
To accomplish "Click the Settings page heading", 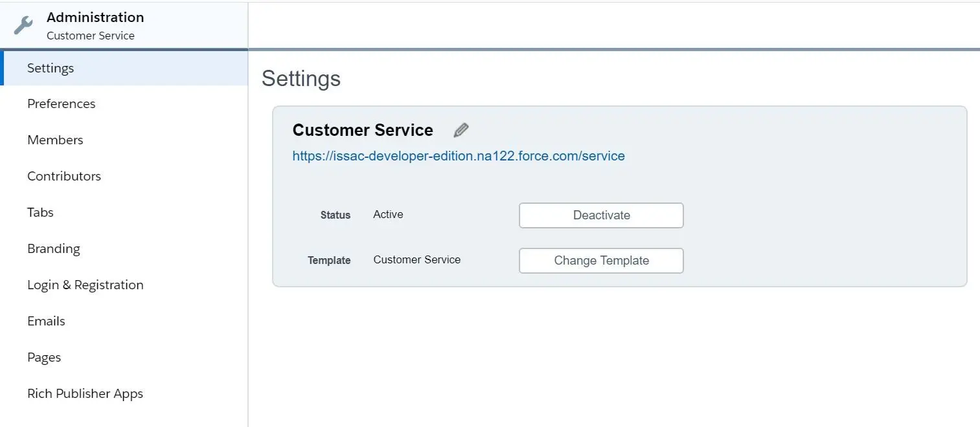I will (x=301, y=78).
